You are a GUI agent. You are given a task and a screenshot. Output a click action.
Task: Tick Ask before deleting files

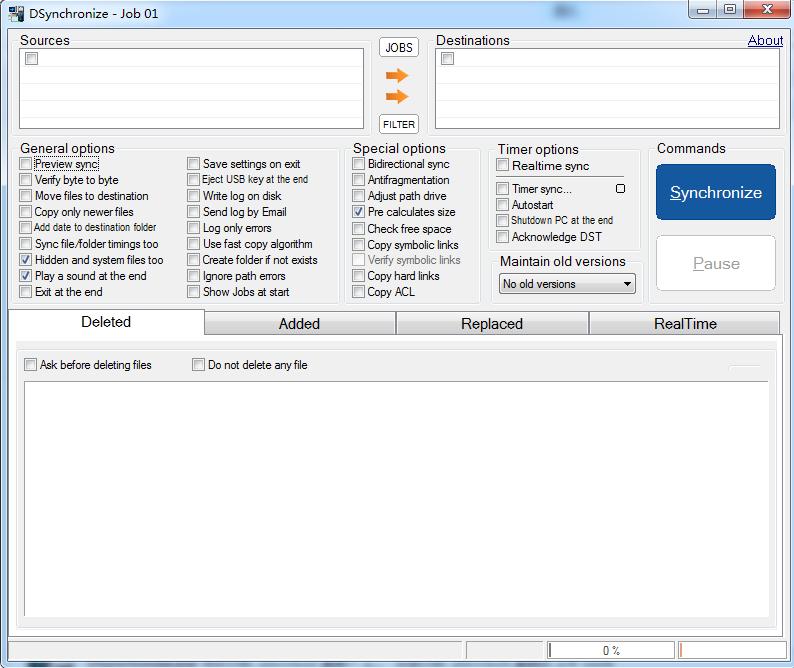(31, 365)
